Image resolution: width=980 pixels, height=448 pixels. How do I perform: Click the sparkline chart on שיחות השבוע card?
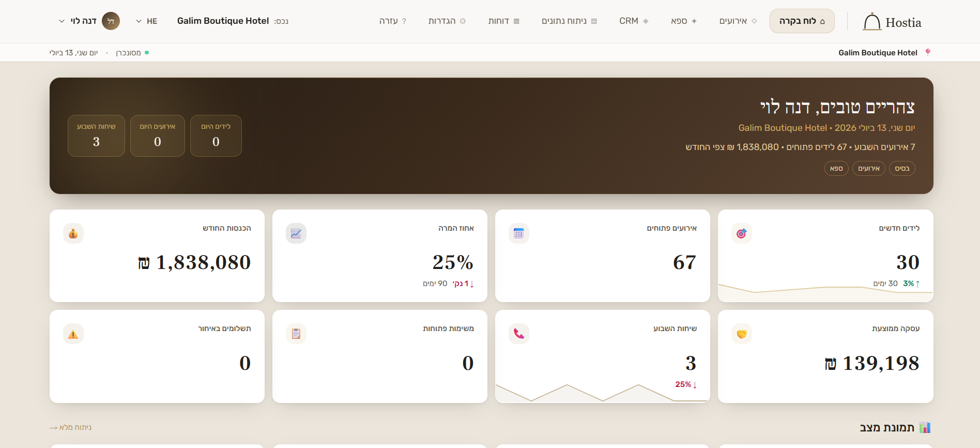pyautogui.click(x=603, y=393)
